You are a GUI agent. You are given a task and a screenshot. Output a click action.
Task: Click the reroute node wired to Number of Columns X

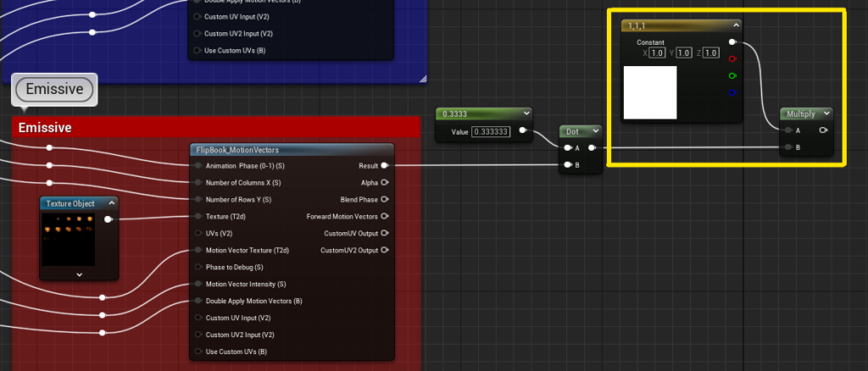[49, 165]
